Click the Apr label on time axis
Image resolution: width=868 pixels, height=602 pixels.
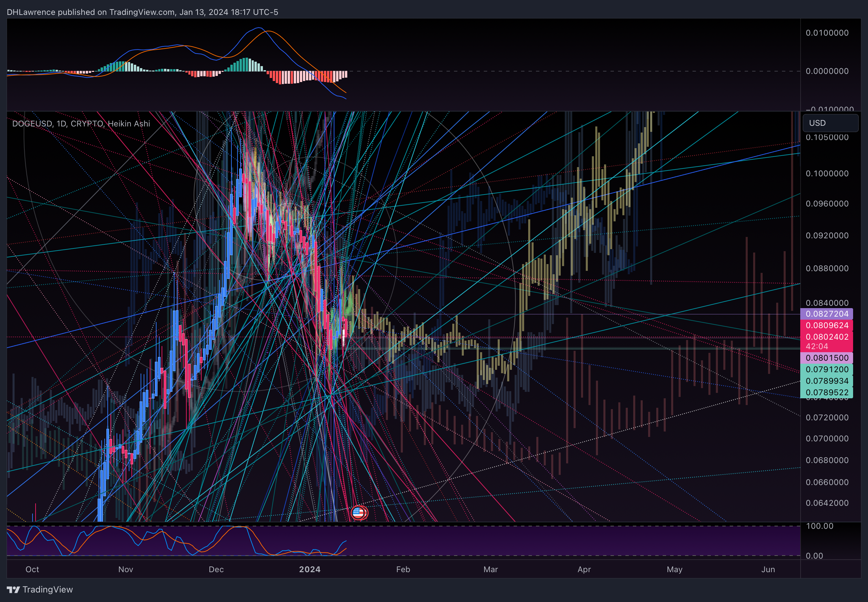tap(584, 569)
